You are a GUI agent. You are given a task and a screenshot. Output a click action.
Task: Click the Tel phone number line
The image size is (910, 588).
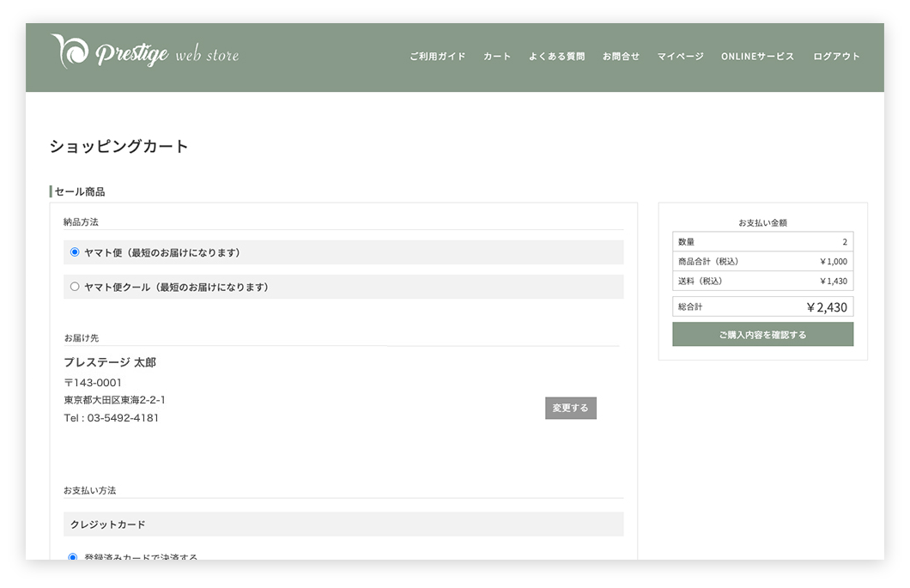(x=112, y=418)
